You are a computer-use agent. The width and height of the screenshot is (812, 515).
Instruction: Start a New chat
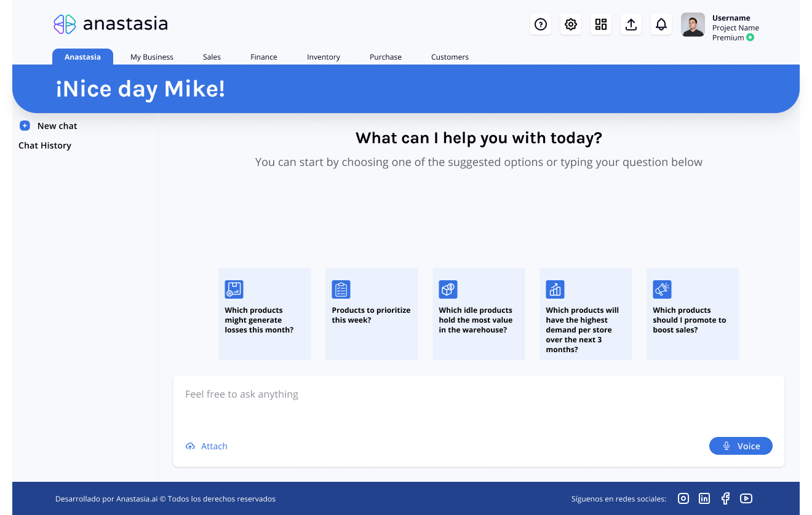49,126
